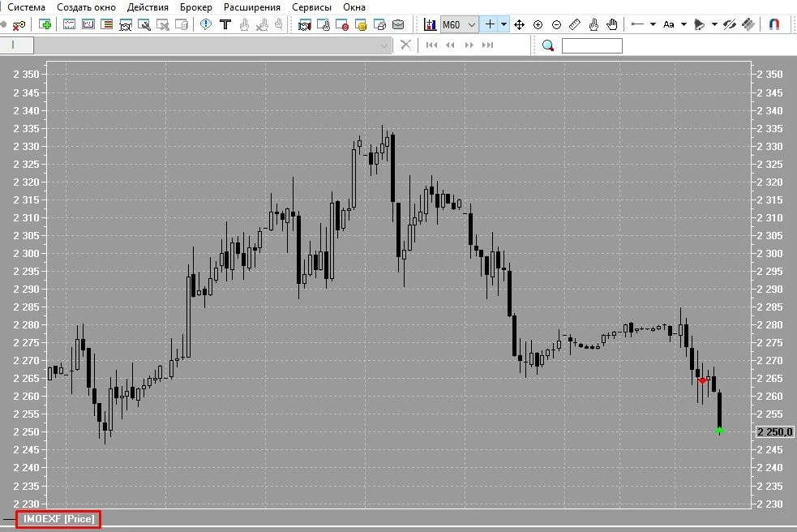The width and height of the screenshot is (797, 532).
Task: Click the briefcase portfolio icon
Action: click(x=399, y=24)
